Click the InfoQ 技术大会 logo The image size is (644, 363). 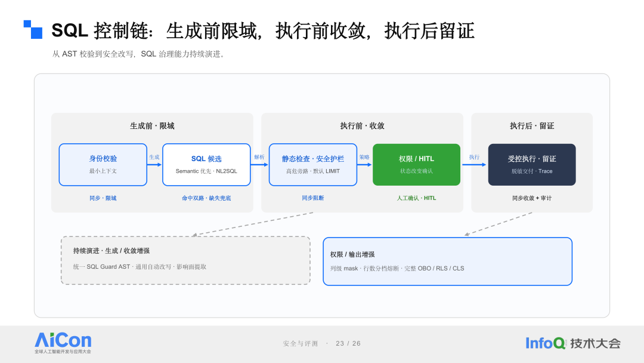coord(573,343)
